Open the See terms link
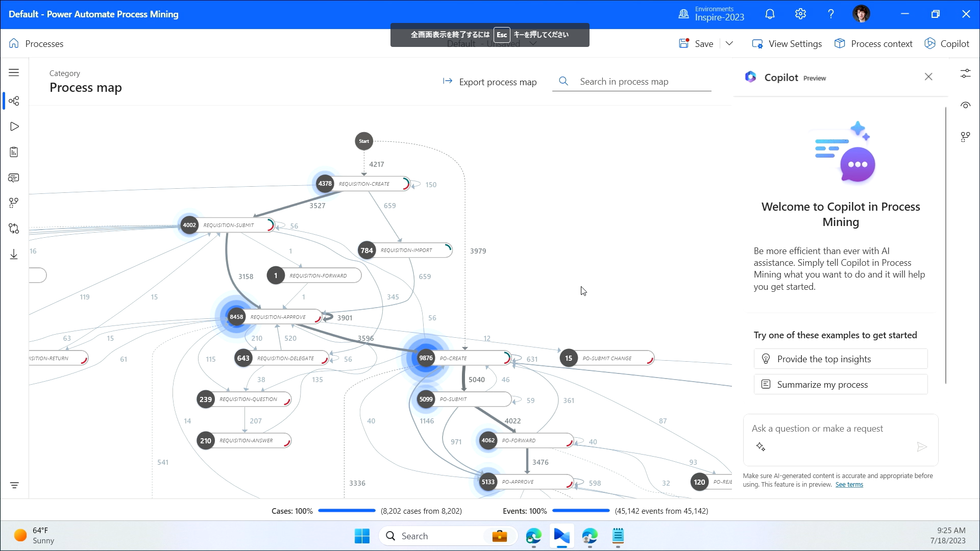980x551 pixels. (849, 485)
